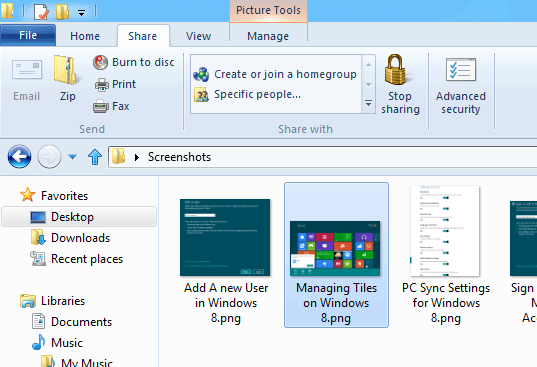Image resolution: width=537 pixels, height=367 pixels.
Task: Click the Email envelope icon
Action: pos(27,69)
